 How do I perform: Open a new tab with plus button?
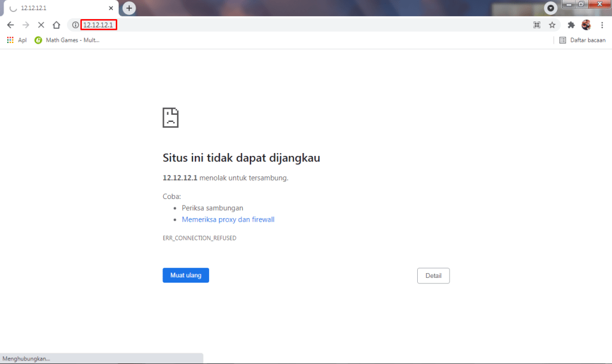point(129,8)
